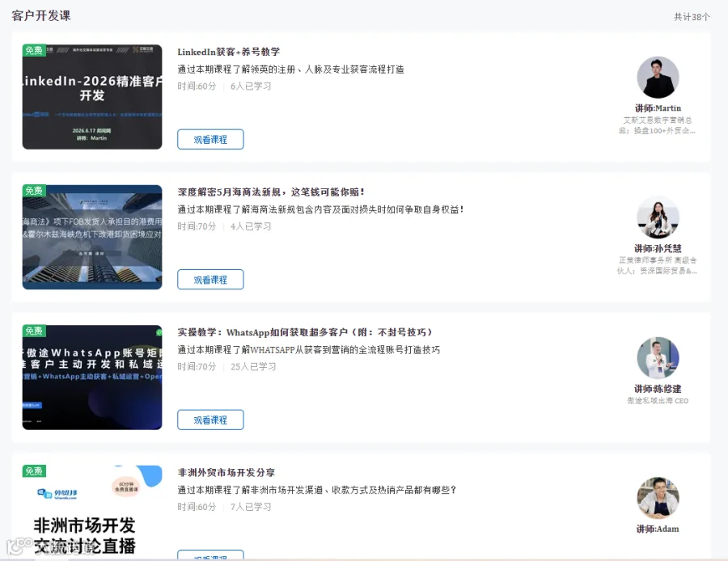Click 时间:70分 on the WhatsApp course
Screen dimensions: 728x561
click(x=197, y=366)
